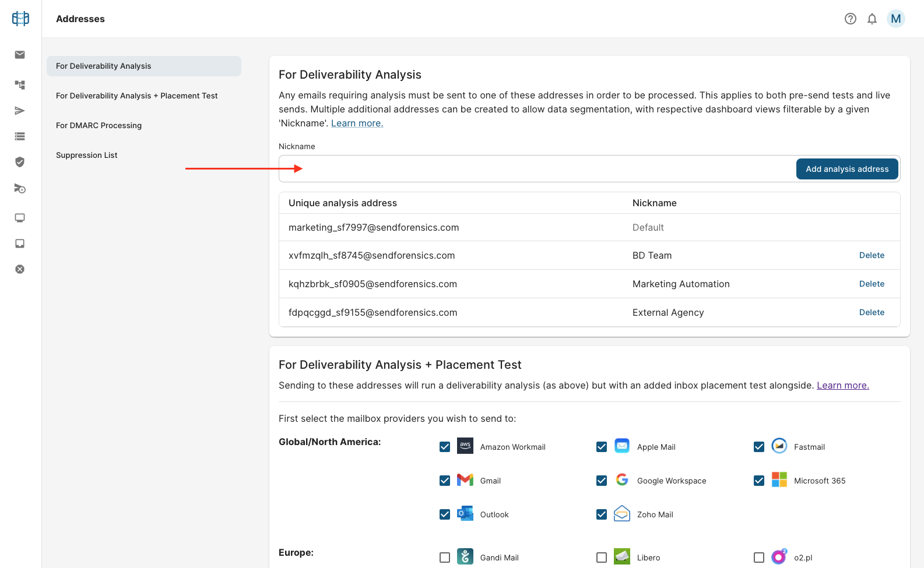Click the Microsoft 365 logo icon
This screenshot has width=924, height=568.
point(779,479)
